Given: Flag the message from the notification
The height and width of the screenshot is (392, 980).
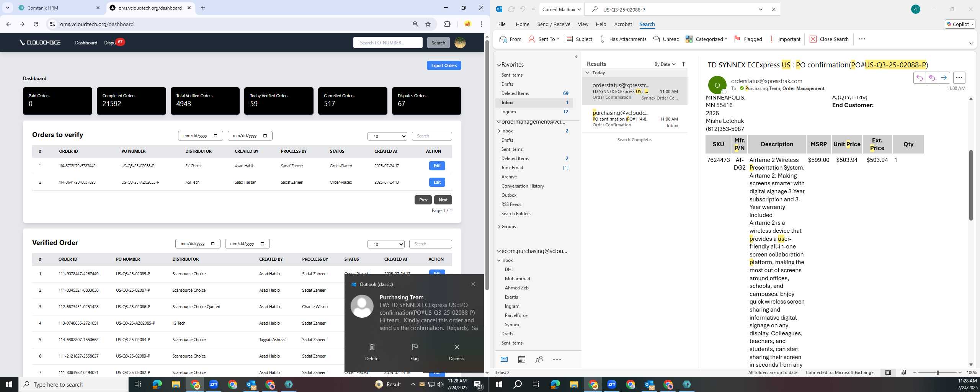Looking at the screenshot, I should 414,352.
